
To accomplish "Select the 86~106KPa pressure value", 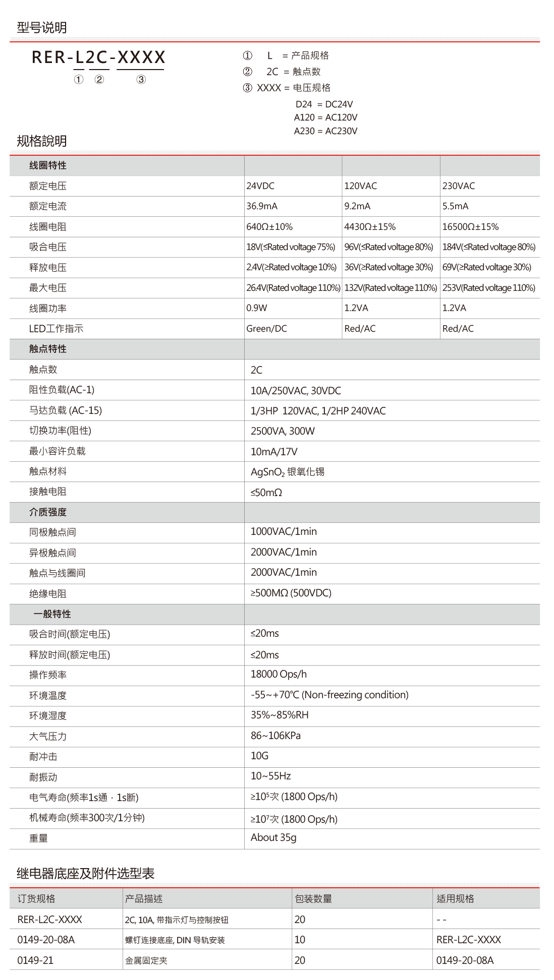I will coord(275,736).
